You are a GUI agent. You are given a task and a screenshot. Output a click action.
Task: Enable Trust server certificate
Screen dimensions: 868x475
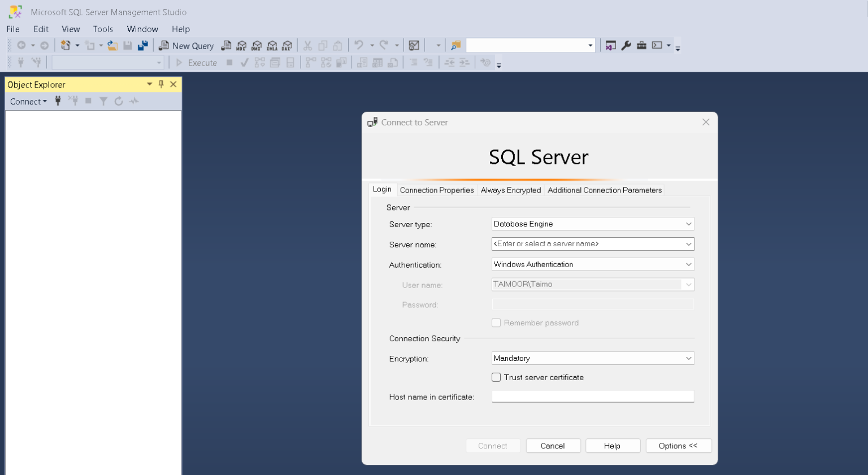click(496, 377)
